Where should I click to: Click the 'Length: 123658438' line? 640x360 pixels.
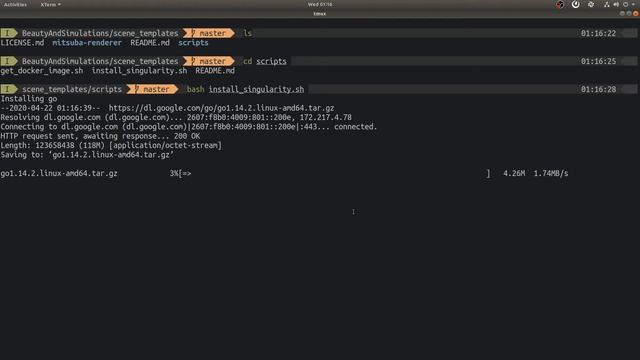(111, 145)
